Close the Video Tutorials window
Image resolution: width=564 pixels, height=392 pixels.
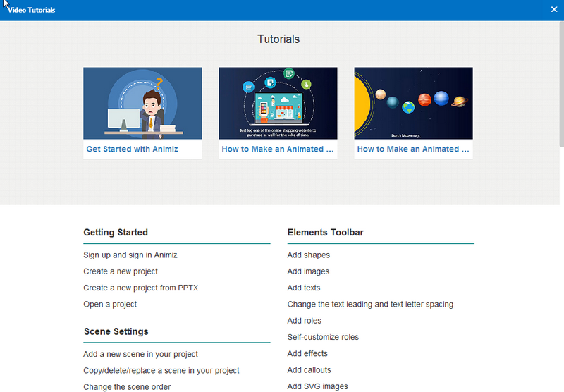(553, 9)
